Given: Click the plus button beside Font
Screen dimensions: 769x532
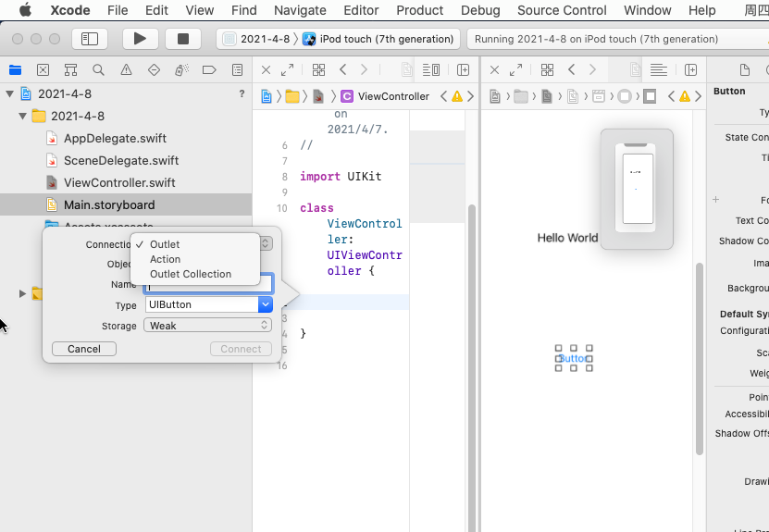Looking at the screenshot, I should coord(716,200).
